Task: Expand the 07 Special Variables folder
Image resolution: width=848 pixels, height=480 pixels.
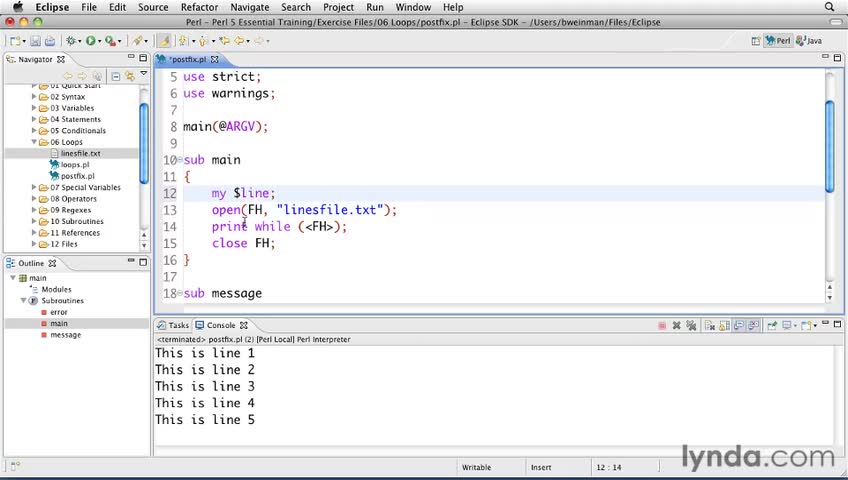Action: click(34, 188)
